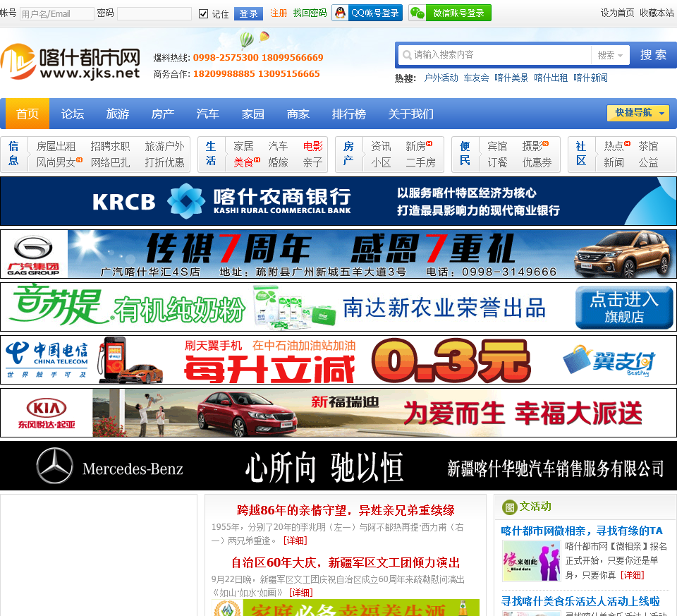Click the KRCB bank flower logo

pyautogui.click(x=185, y=201)
